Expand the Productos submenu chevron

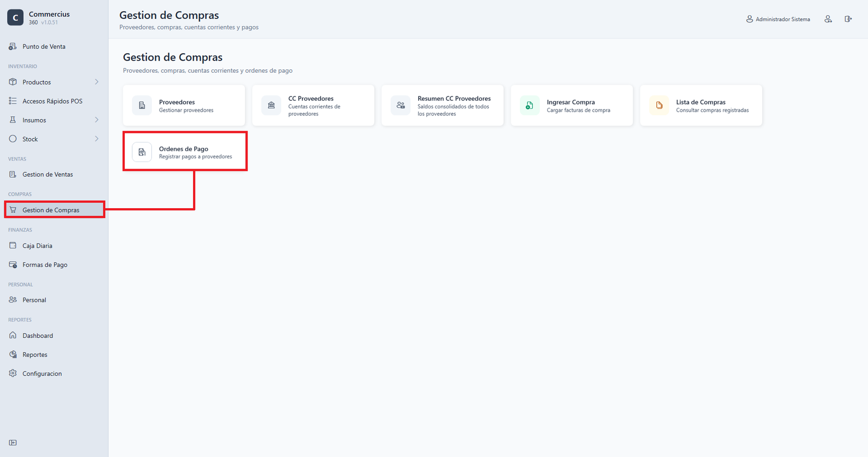click(x=97, y=82)
